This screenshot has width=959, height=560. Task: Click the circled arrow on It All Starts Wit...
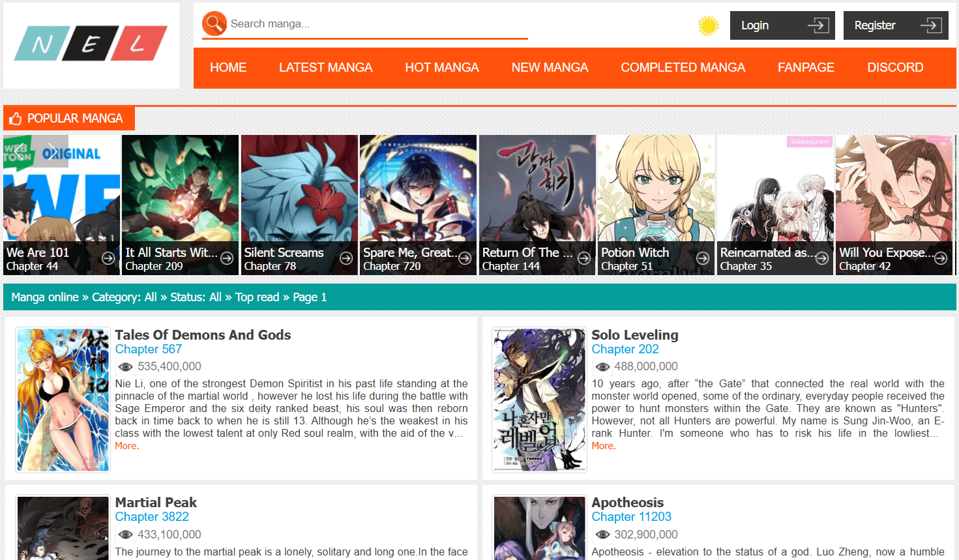coord(227,258)
